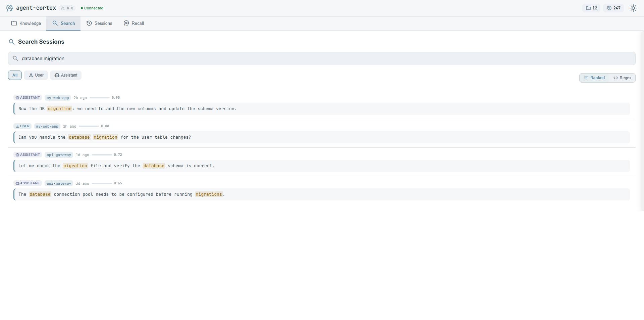644x320 pixels.
Task: Open the api-gateway tag on the 1d-ago result
Action: click(59, 155)
